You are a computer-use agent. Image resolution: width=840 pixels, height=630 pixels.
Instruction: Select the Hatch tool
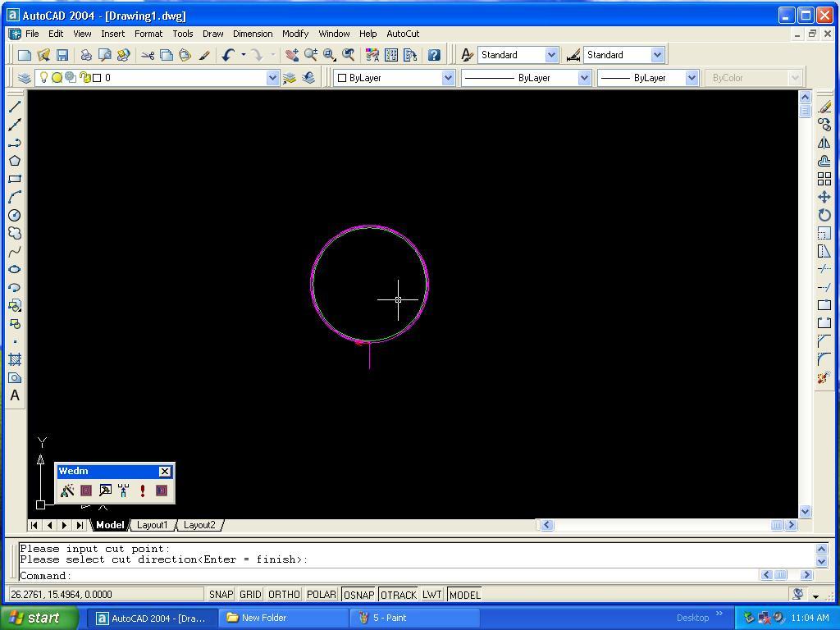click(x=15, y=359)
